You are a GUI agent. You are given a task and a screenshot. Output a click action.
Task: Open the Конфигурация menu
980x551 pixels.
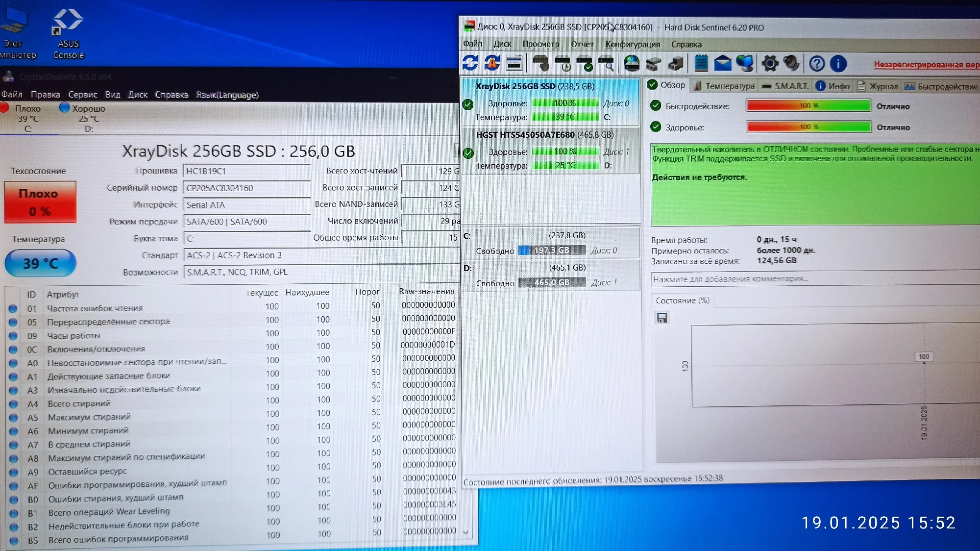[633, 45]
